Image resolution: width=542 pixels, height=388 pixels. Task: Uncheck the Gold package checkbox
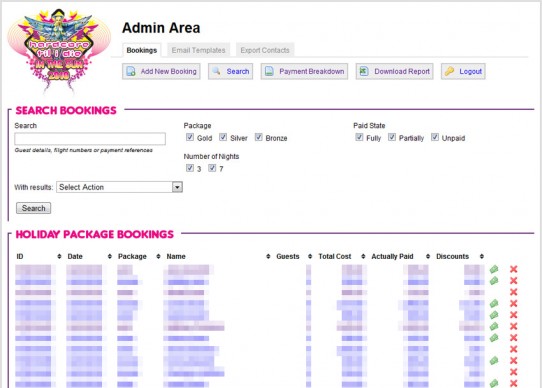pyautogui.click(x=190, y=137)
